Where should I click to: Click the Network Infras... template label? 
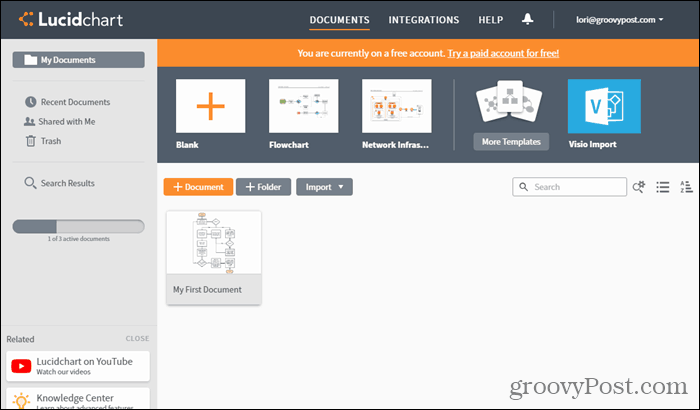coord(395,145)
